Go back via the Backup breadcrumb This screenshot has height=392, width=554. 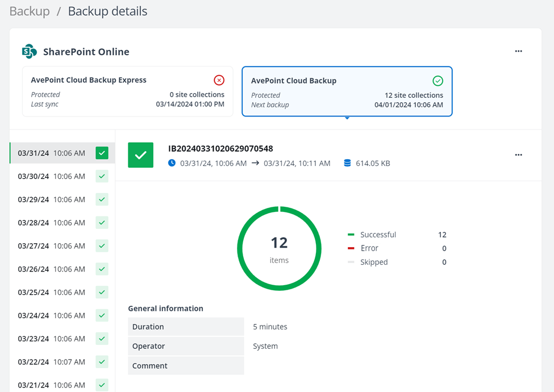point(29,11)
